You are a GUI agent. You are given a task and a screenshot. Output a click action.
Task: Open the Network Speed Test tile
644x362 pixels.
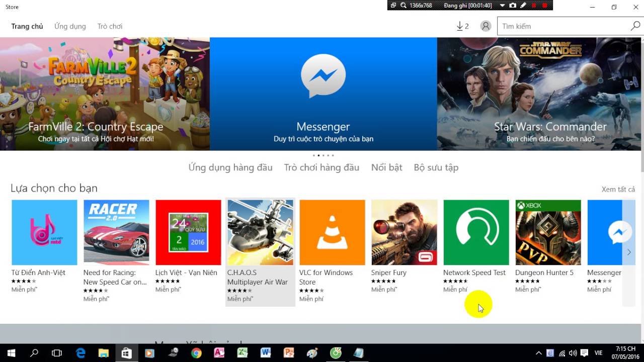click(x=476, y=246)
